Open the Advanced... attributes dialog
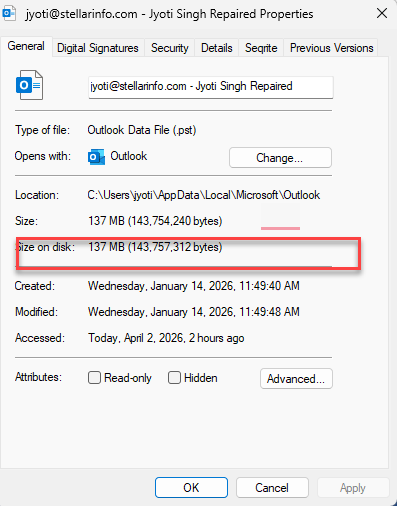The height and width of the screenshot is (506, 397). 296,379
